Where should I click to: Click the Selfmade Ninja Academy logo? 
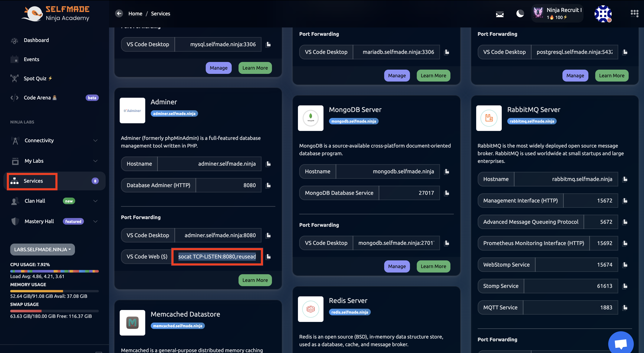pos(56,13)
